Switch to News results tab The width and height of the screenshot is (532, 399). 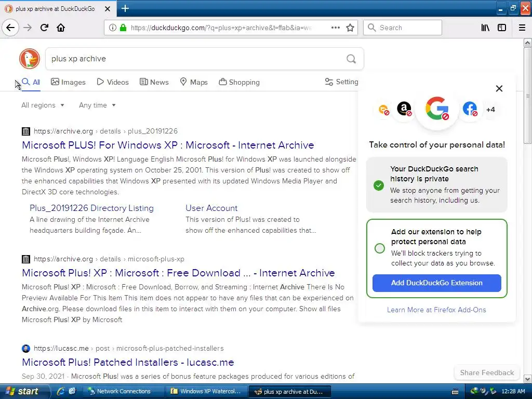point(154,82)
